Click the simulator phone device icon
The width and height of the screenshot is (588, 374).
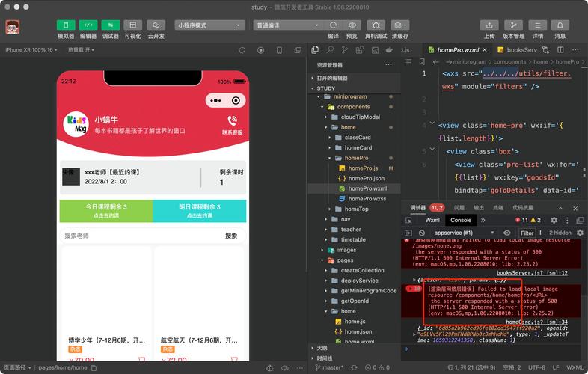pos(279,50)
